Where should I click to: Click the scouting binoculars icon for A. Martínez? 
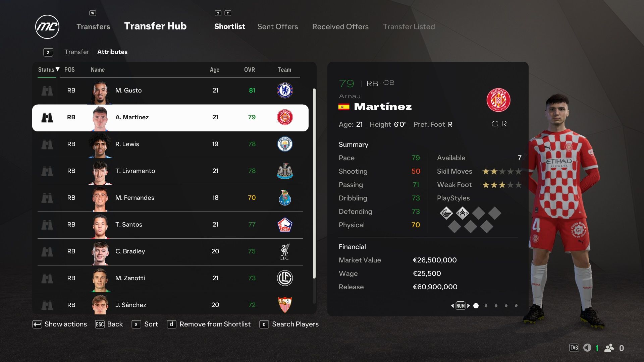(46, 117)
